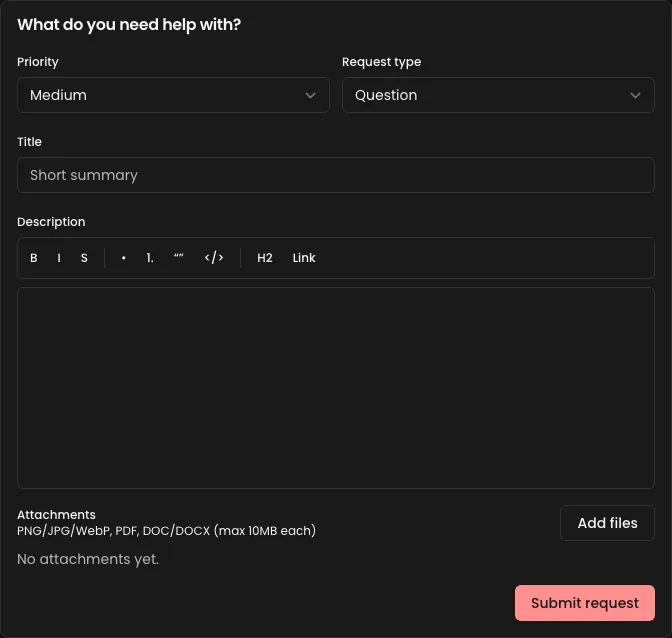Open the Request type dropdown
Image resolution: width=672 pixels, height=638 pixels.
click(x=498, y=95)
